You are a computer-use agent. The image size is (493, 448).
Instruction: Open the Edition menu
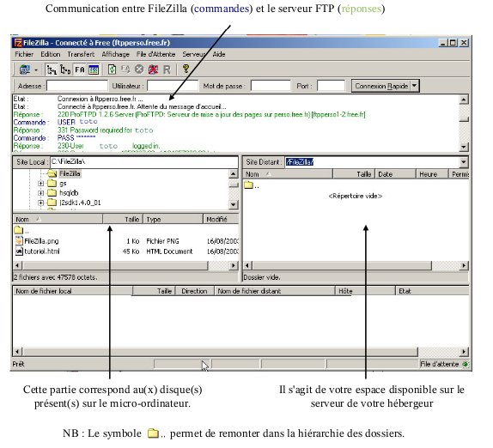point(51,54)
